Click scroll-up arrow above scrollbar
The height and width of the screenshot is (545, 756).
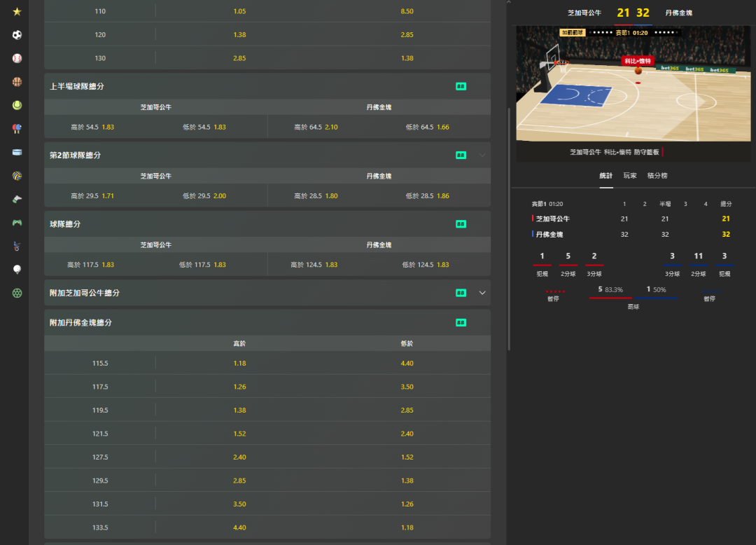click(509, 3)
